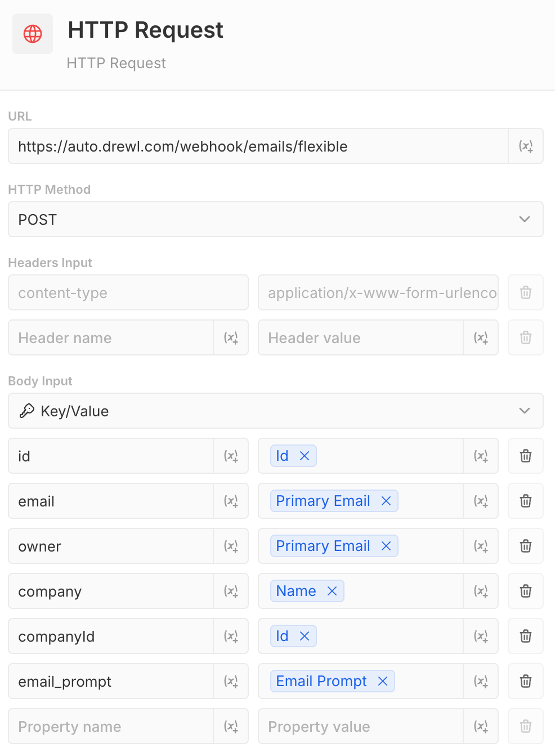This screenshot has width=555, height=756.
Task: Delete the owner body row
Action: [526, 546]
